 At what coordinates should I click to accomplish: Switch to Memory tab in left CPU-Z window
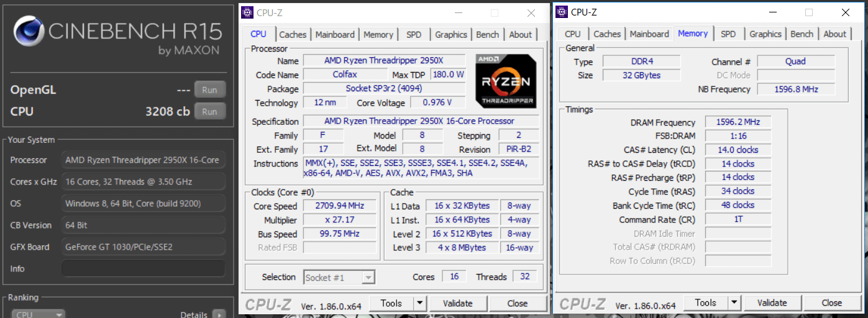pos(378,35)
